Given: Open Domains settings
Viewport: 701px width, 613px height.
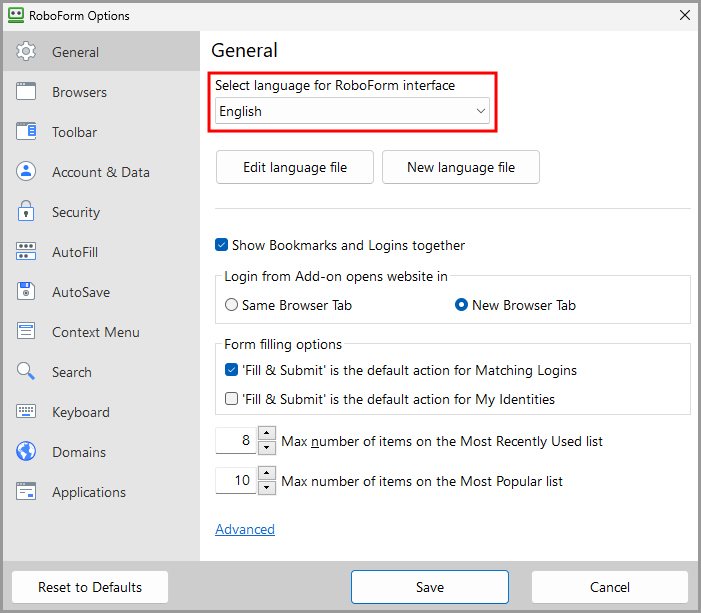Looking at the screenshot, I should pyautogui.click(x=101, y=452).
